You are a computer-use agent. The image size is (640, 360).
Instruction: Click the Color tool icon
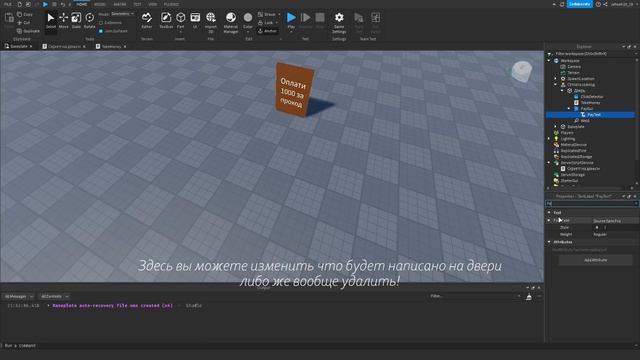[248, 18]
